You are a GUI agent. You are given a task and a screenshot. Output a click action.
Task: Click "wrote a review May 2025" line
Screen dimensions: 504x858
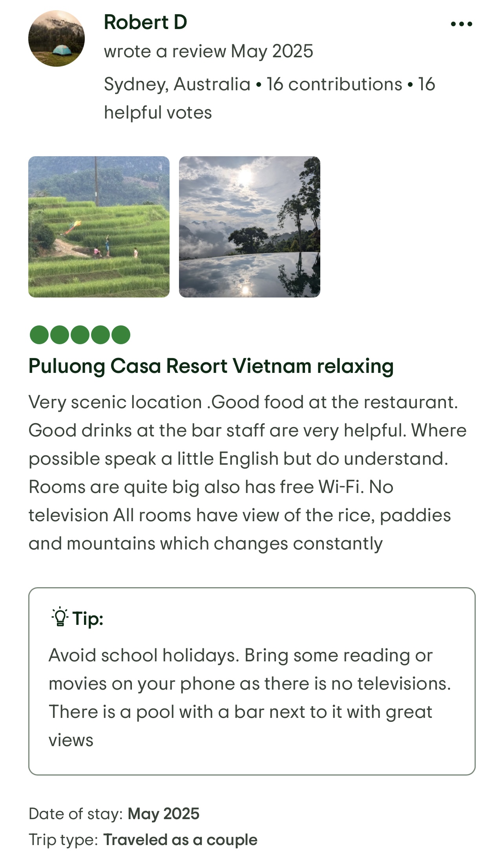208,51
